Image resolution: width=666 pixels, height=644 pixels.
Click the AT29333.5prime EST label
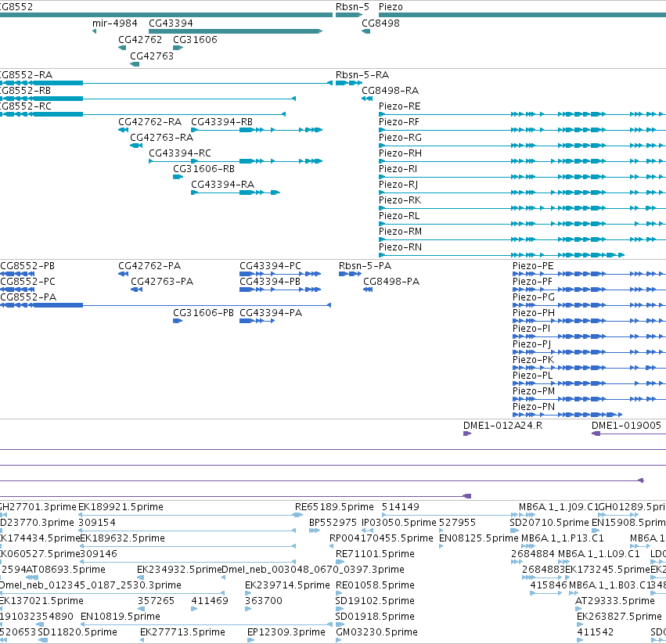pyautogui.click(x=614, y=601)
